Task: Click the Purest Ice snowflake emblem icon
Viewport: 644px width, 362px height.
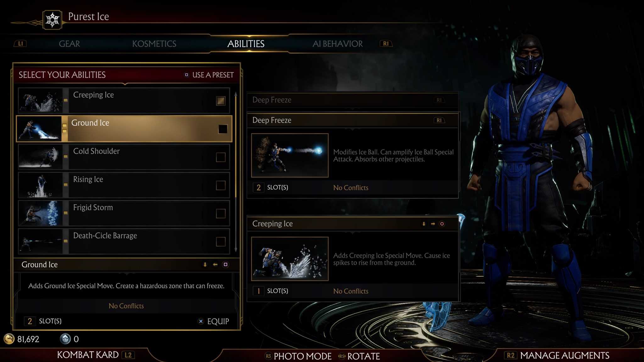Action: (52, 20)
